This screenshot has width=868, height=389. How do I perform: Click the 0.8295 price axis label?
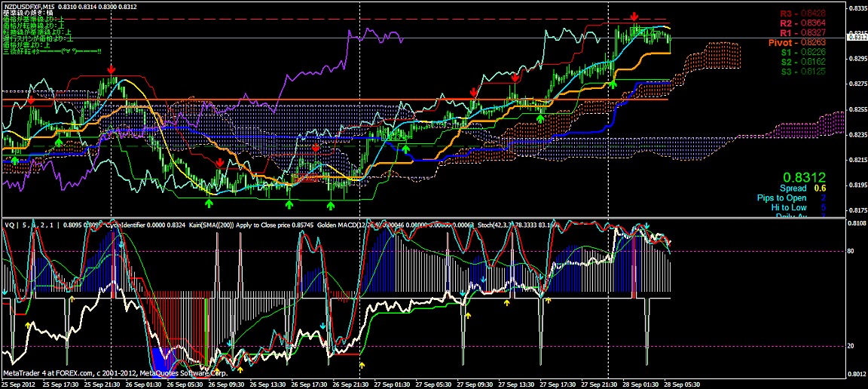point(858,58)
